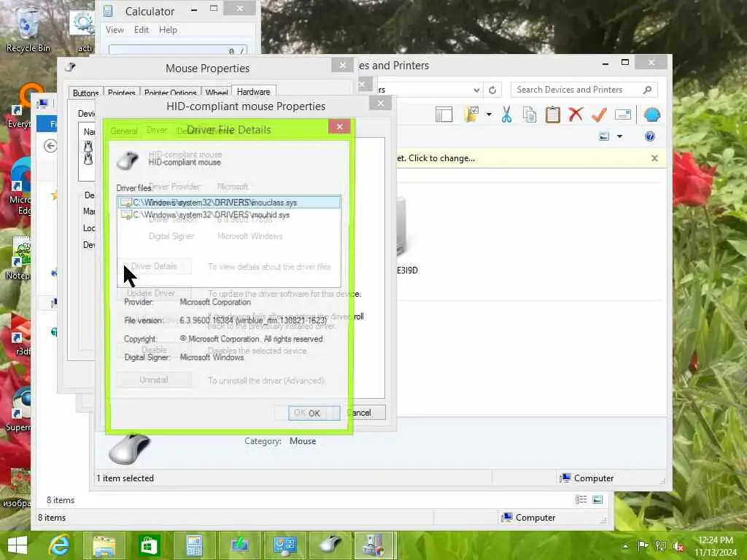This screenshot has width=747, height=560.
Task: Confirm Driver File Details with OK
Action: (x=314, y=413)
